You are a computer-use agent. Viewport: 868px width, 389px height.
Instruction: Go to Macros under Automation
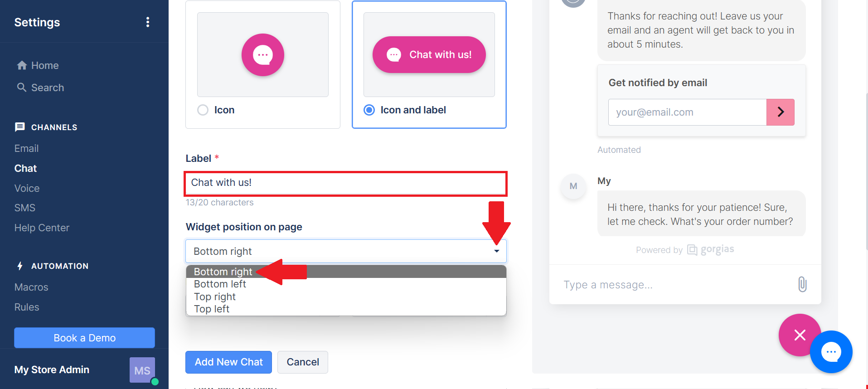tap(31, 287)
